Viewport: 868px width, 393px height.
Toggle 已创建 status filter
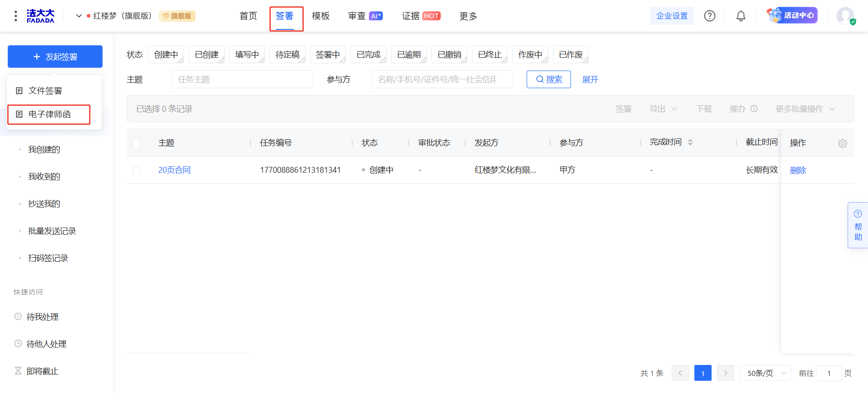pyautogui.click(x=207, y=54)
